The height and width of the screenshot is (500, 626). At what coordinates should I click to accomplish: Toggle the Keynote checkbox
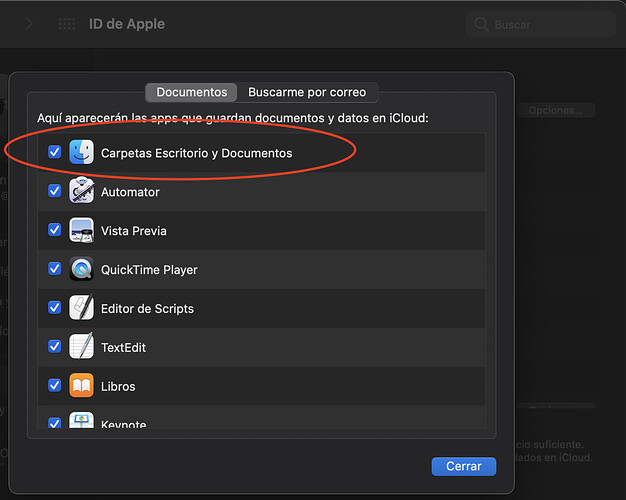pyautogui.click(x=55, y=423)
